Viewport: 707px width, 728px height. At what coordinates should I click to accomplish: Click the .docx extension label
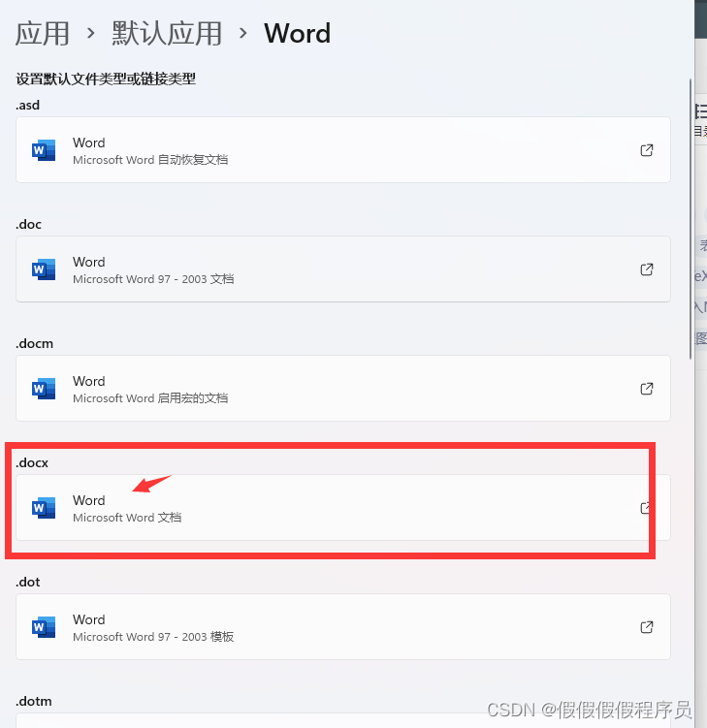[x=32, y=463]
